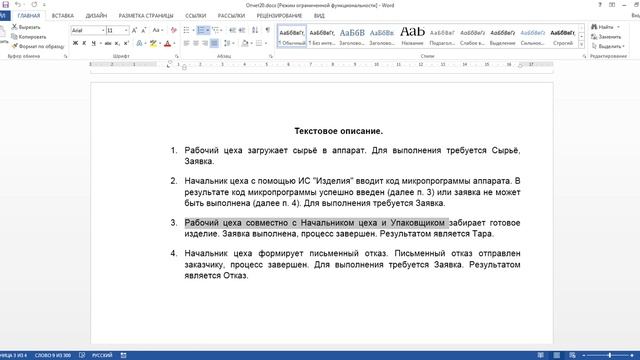Screen dimensions: 640x360
Task: Change the РУССКИЙ proofing language in the status bar
Action: click(102, 355)
